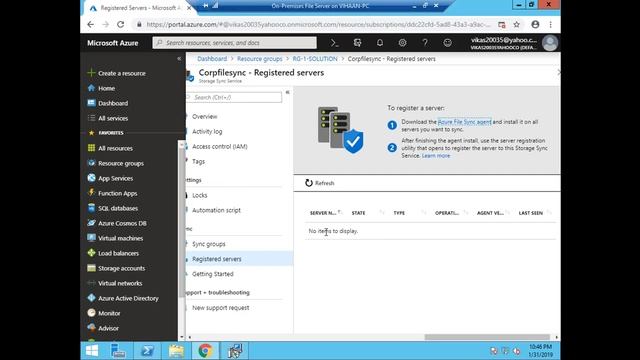Open the account avatar menu
Screen dimensions: 640x360
[550, 43]
